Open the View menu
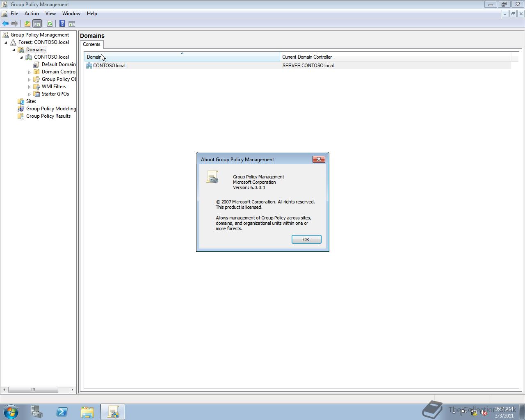 click(x=50, y=14)
